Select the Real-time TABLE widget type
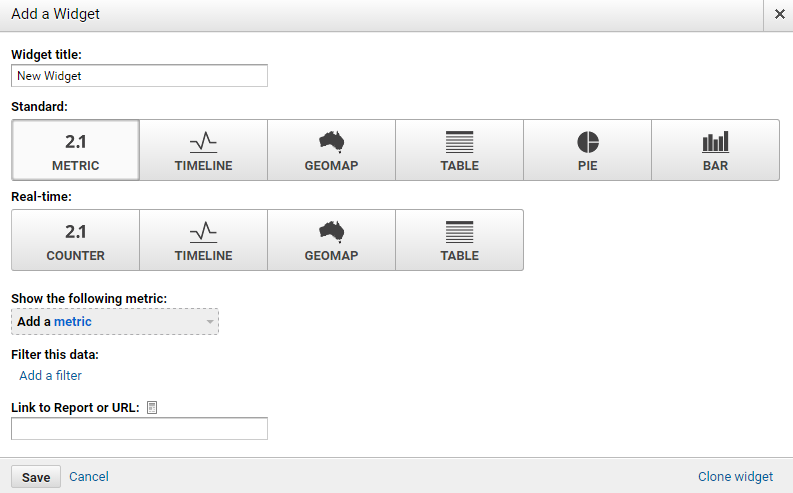793x493 pixels. click(459, 240)
